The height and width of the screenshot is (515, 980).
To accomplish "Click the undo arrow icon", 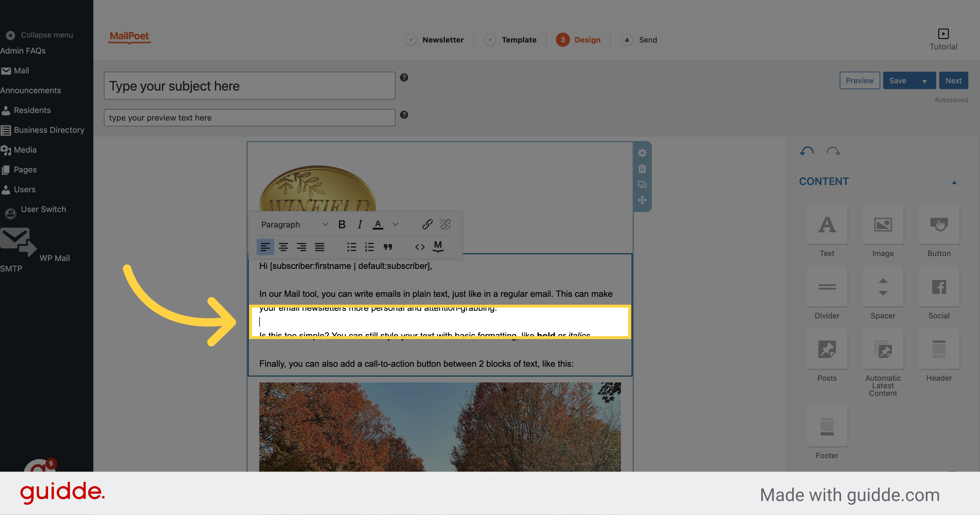I will [x=806, y=151].
